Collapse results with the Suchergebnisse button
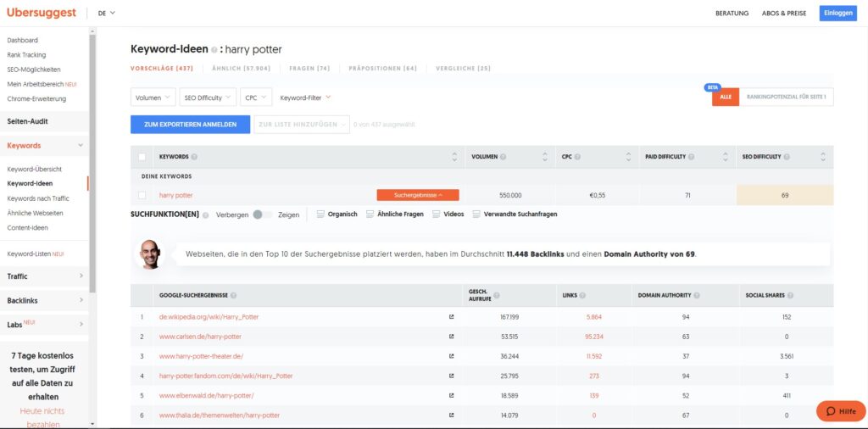This screenshot has height=429, width=868. click(x=418, y=195)
